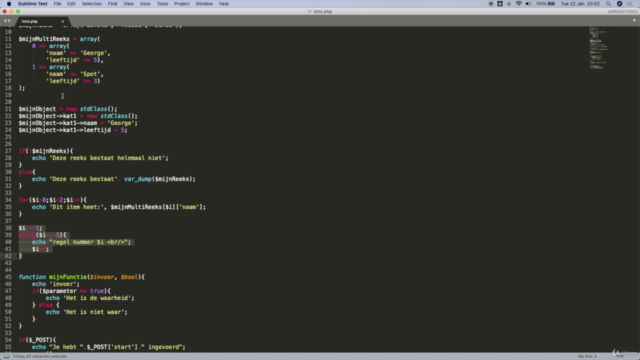This screenshot has height=360, width=640.
Task: Click the date and time Tue 22 Jan
Action: (580, 4)
